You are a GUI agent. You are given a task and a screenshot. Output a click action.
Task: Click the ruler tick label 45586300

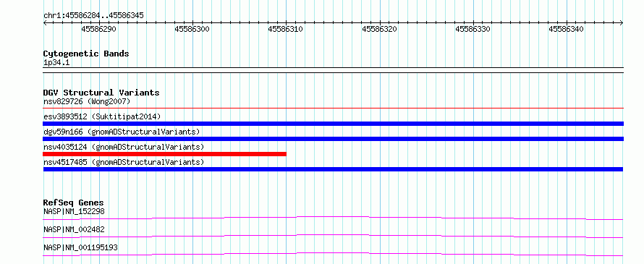[x=192, y=29]
